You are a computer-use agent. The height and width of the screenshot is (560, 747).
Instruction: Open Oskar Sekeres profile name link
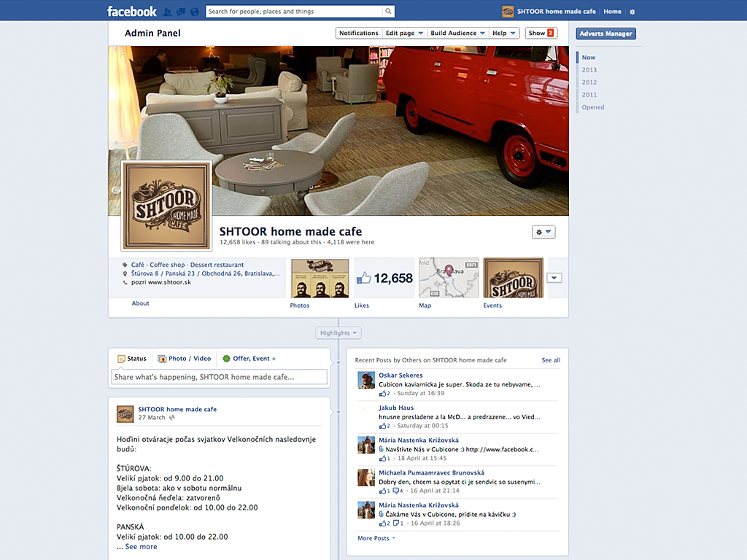(x=400, y=376)
